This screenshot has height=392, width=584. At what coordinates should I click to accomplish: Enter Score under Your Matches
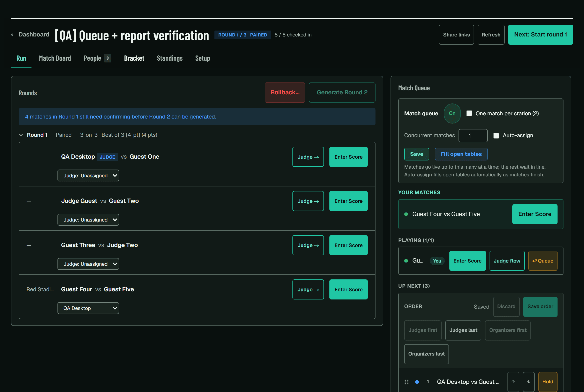(535, 214)
